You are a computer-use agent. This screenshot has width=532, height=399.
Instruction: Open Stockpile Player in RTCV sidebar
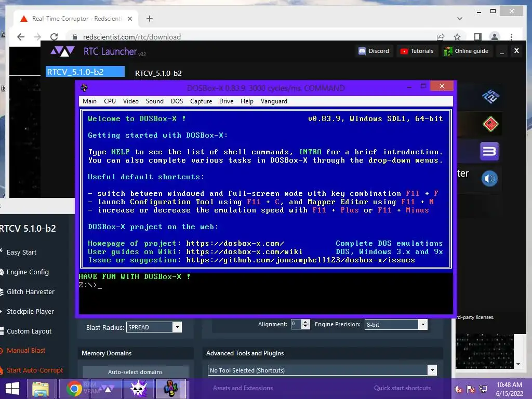click(x=30, y=311)
